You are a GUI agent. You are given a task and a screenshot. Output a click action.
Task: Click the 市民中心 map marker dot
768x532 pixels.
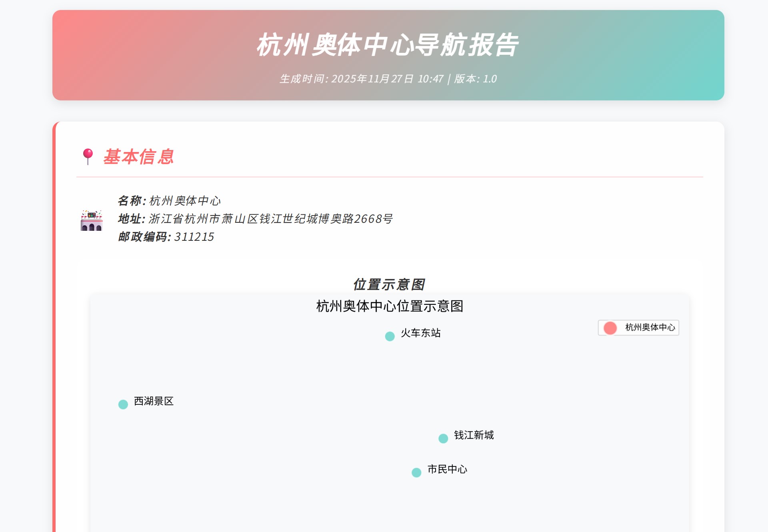point(416,472)
